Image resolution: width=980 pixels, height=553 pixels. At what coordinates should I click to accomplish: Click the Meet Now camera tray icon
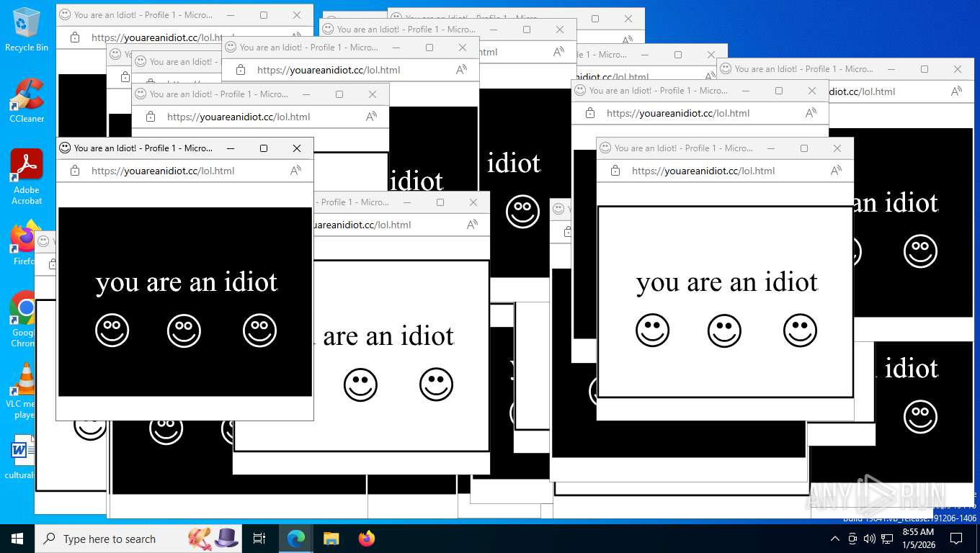[852, 539]
